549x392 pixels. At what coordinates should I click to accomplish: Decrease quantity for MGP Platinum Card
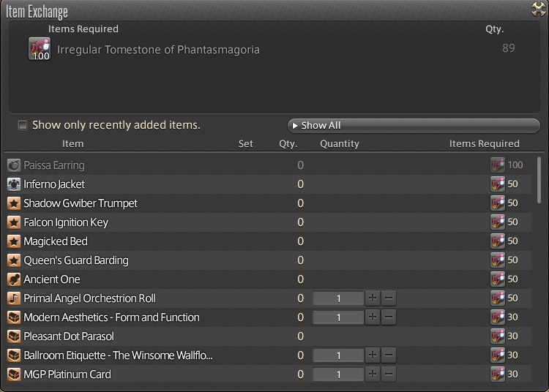389,374
